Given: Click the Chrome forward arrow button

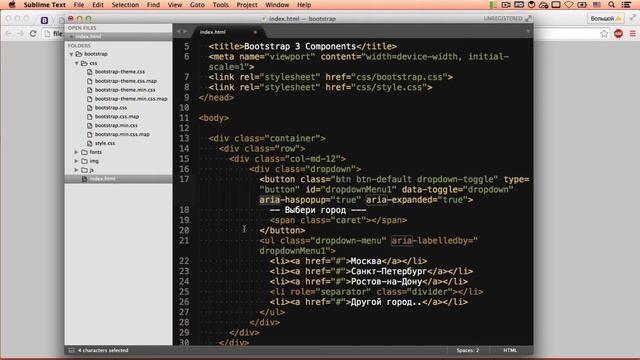Looking at the screenshot, I should point(20,34).
